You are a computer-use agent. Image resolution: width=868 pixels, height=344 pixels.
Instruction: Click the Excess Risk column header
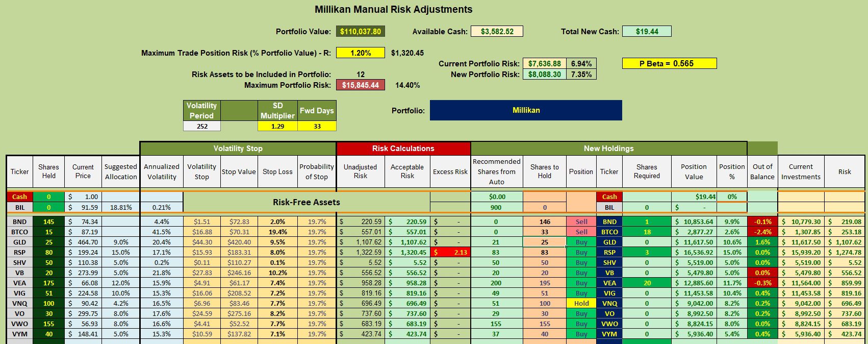(450, 172)
